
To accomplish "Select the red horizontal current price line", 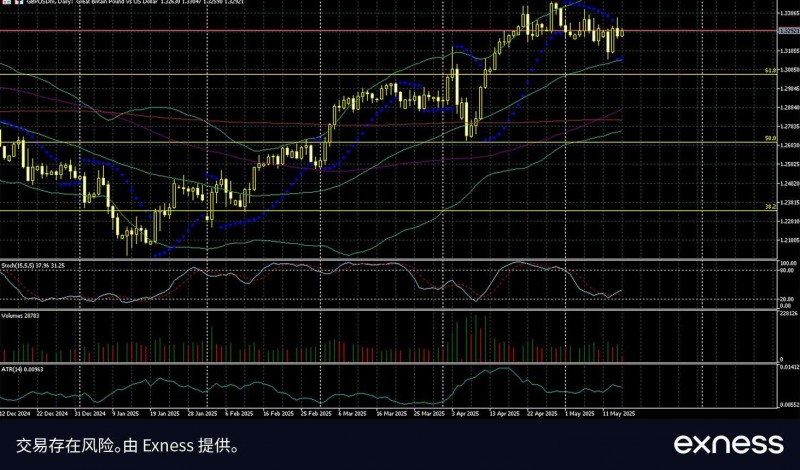I will (x=388, y=31).
